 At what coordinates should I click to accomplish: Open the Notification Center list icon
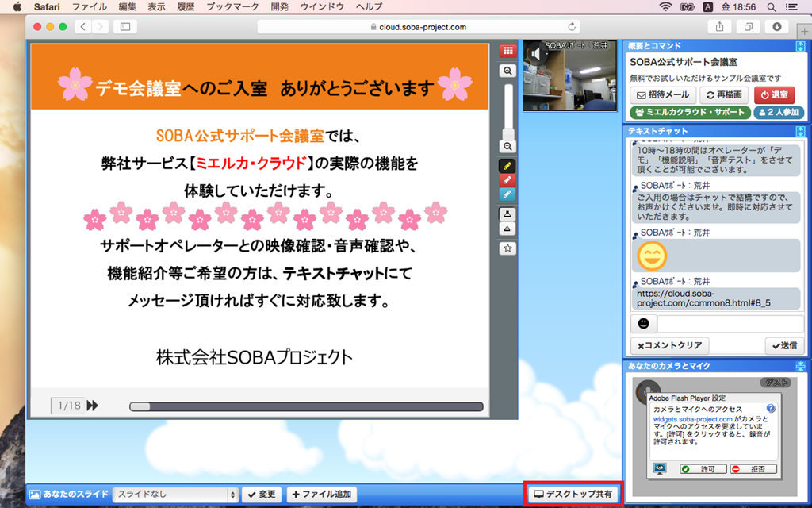click(792, 6)
